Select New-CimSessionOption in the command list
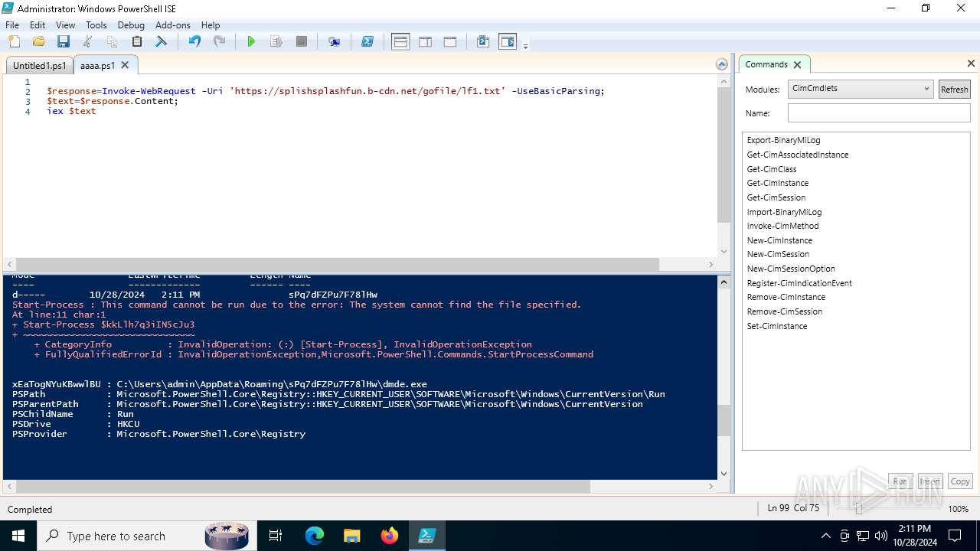The image size is (980, 551). pyautogui.click(x=791, y=269)
